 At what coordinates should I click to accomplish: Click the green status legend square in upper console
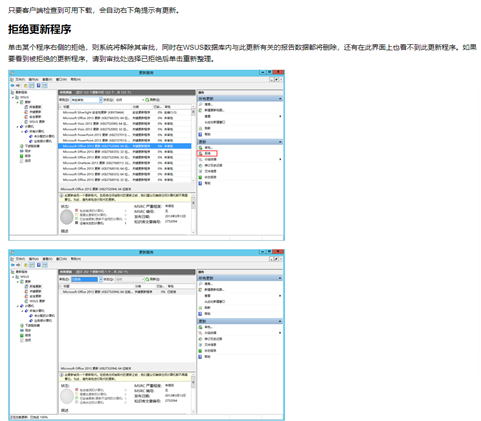pos(77,219)
